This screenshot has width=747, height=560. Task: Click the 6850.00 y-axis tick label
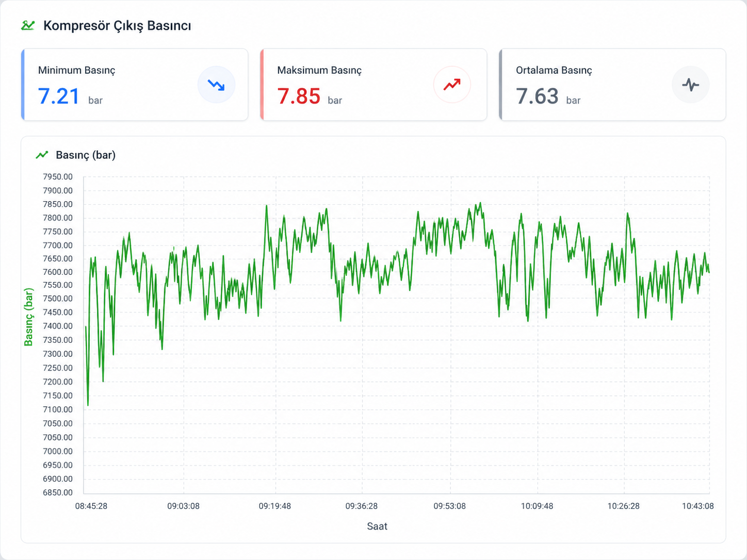[58, 492]
